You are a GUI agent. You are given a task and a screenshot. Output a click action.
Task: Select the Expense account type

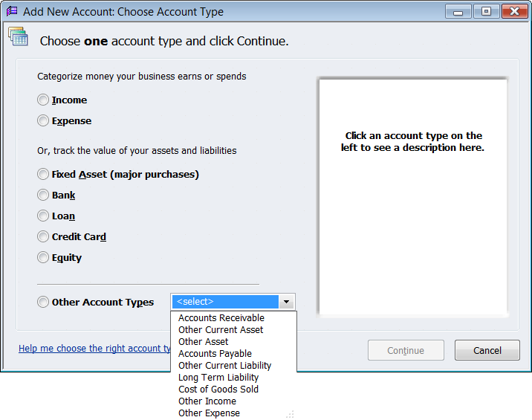pos(43,121)
